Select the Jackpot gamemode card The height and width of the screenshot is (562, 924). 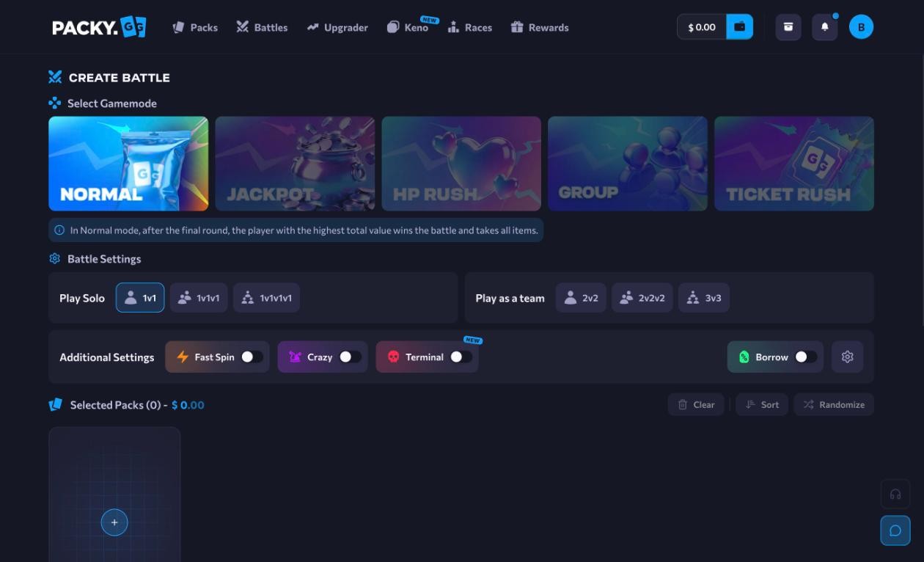tap(295, 164)
